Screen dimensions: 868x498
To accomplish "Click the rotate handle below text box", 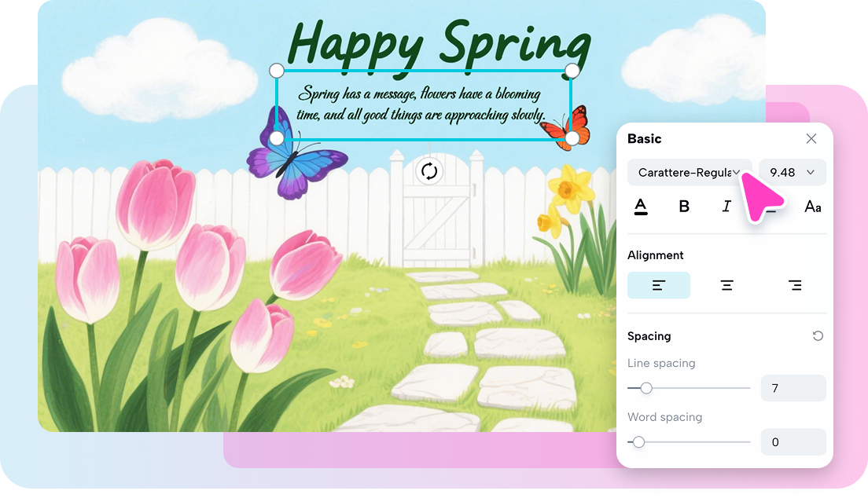I will pos(428,171).
